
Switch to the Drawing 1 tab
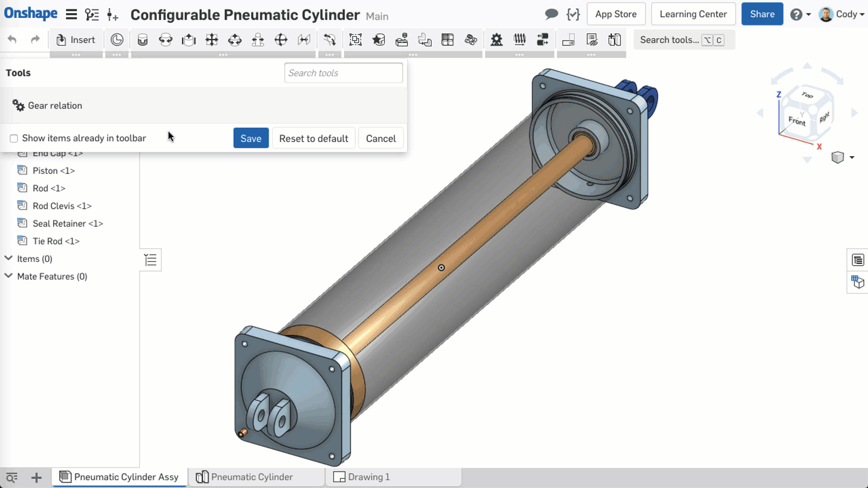pos(368,477)
